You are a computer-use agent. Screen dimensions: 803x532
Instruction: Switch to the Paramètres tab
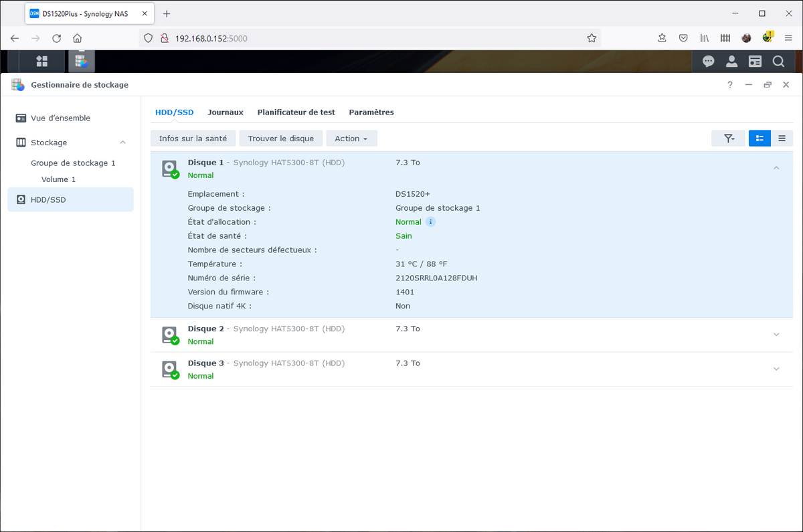click(371, 112)
